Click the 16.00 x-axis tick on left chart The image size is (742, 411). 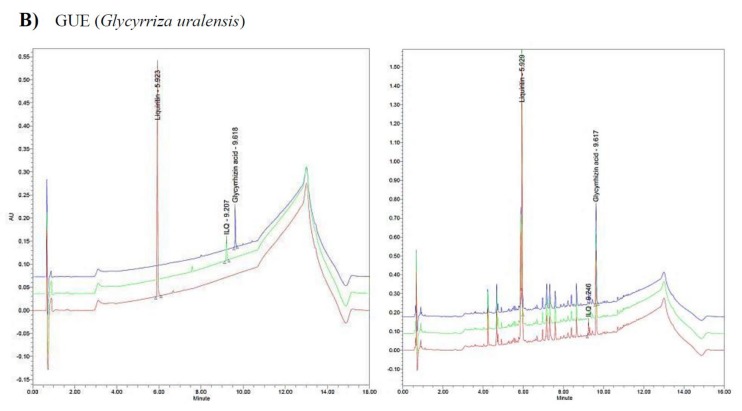[x=370, y=392]
